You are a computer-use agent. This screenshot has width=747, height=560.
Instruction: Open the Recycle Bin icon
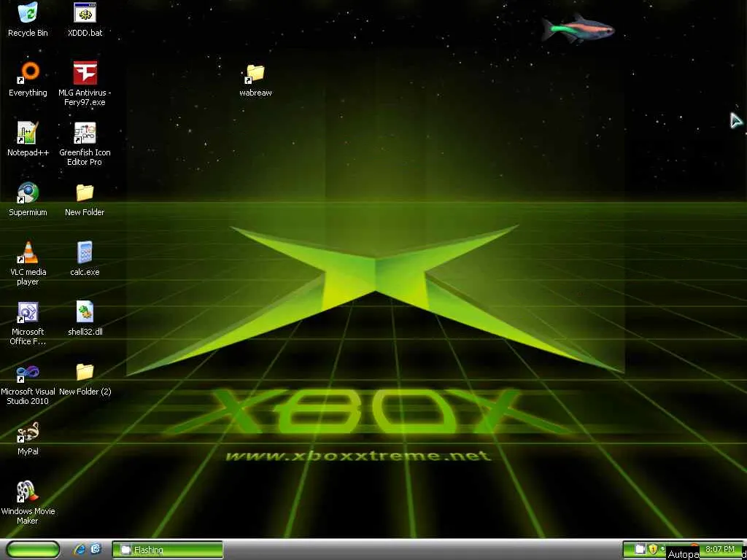point(28,12)
